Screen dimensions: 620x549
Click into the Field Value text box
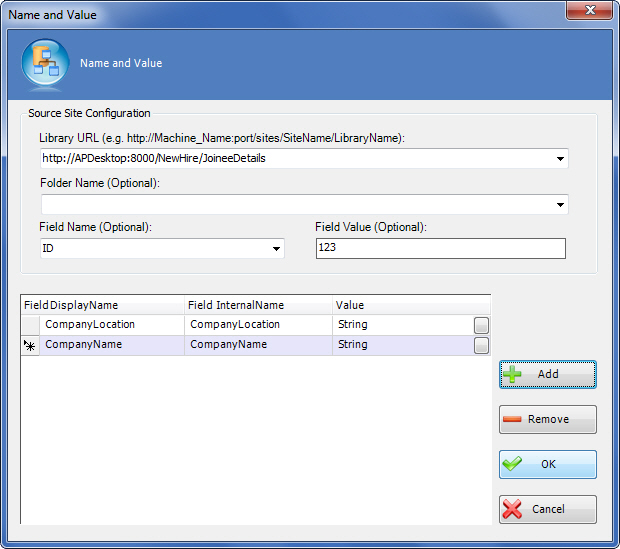pyautogui.click(x=440, y=248)
